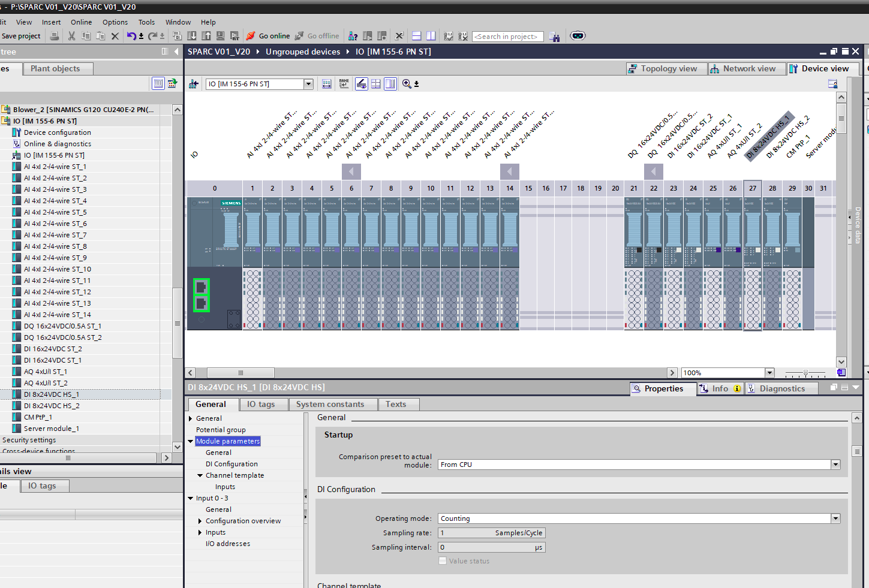Open the Operating mode dropdown

click(x=835, y=518)
